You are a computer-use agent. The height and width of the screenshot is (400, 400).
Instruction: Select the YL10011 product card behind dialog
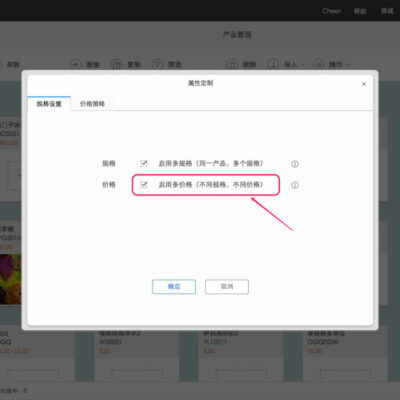pos(241,355)
